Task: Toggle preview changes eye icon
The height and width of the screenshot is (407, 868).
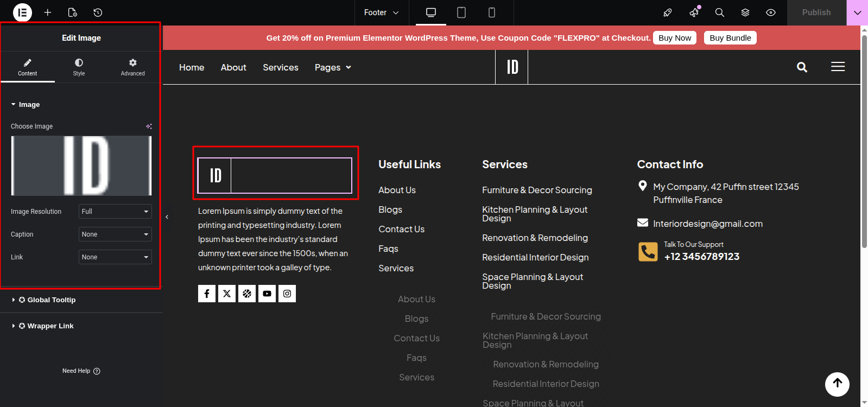Action: (x=771, y=12)
